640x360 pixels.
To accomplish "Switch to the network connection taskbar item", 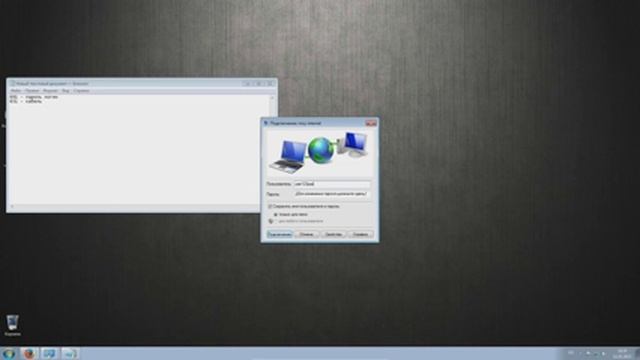I will click(49, 353).
